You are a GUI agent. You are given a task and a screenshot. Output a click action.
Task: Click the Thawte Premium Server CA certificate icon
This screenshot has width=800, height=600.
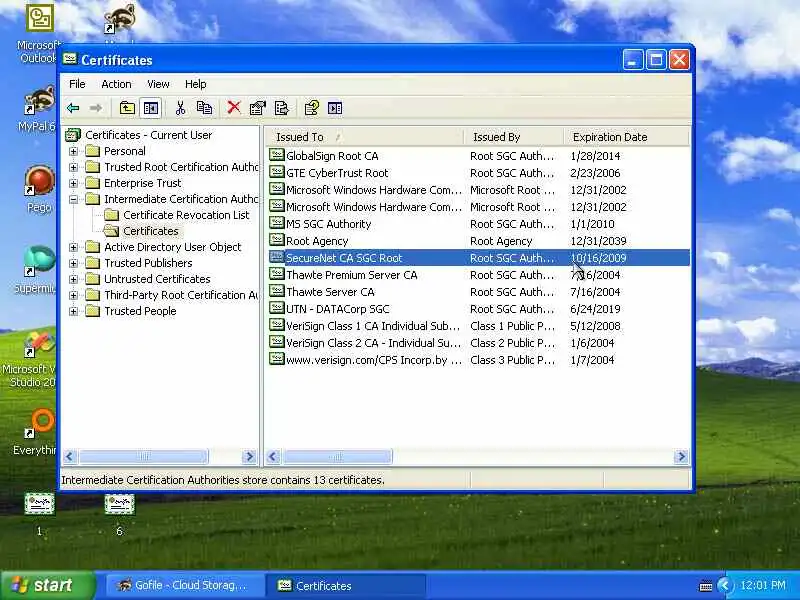pyautogui.click(x=277, y=274)
